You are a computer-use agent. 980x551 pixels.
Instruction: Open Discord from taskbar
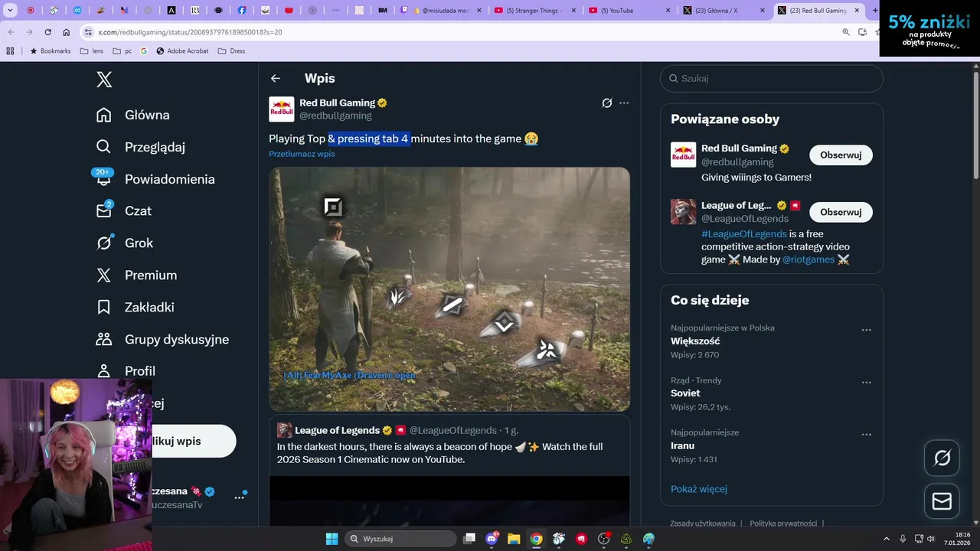pyautogui.click(x=492, y=539)
